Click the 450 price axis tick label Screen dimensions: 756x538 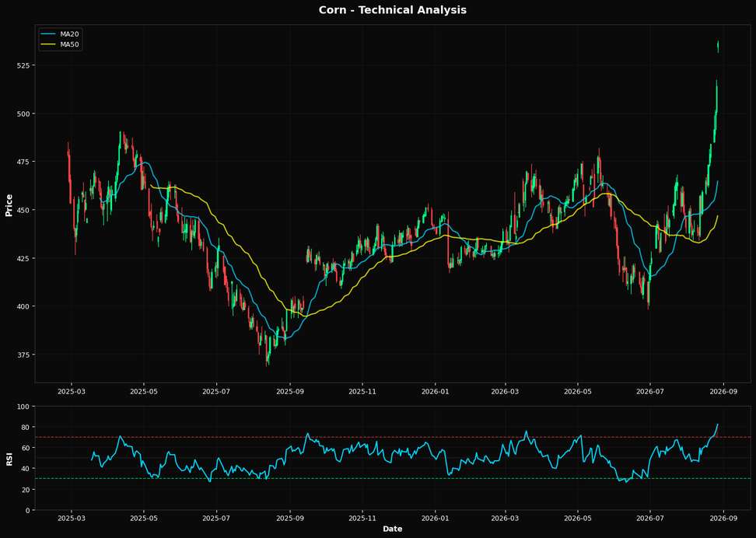23,210
